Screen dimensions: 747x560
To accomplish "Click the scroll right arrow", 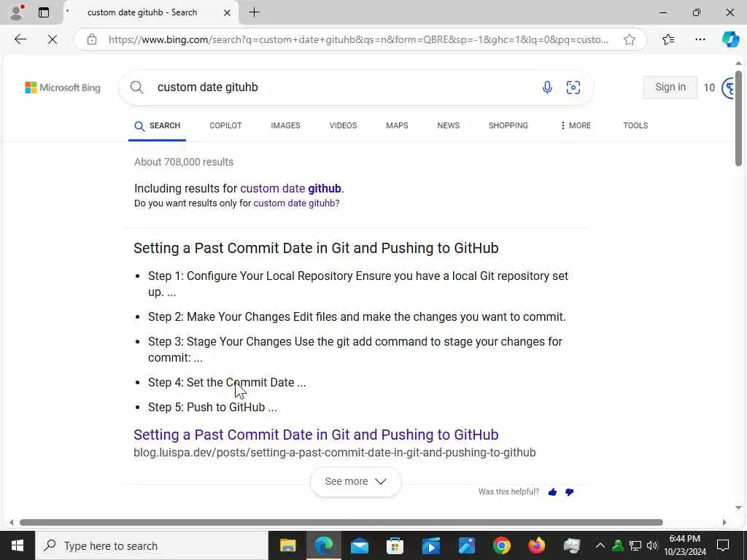I will 724,522.
